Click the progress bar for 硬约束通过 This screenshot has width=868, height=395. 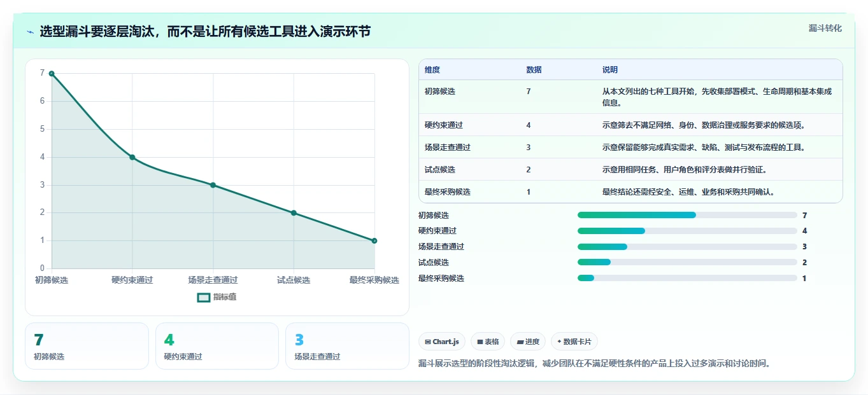(x=687, y=231)
